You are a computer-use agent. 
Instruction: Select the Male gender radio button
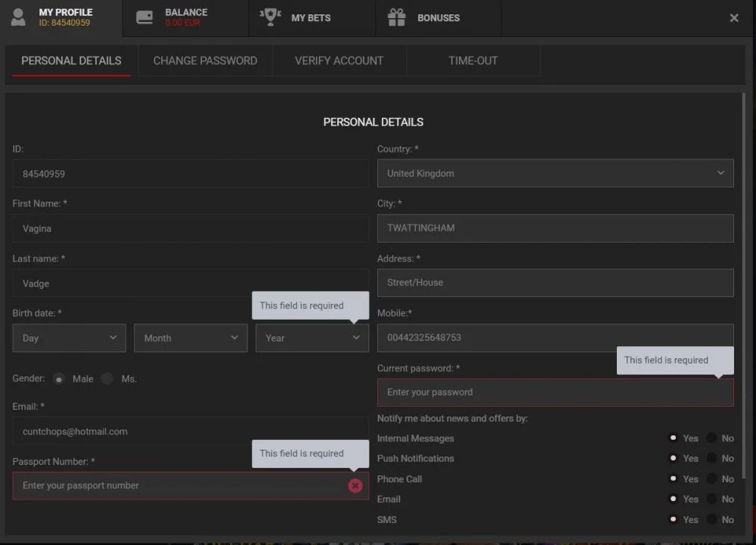click(x=59, y=379)
